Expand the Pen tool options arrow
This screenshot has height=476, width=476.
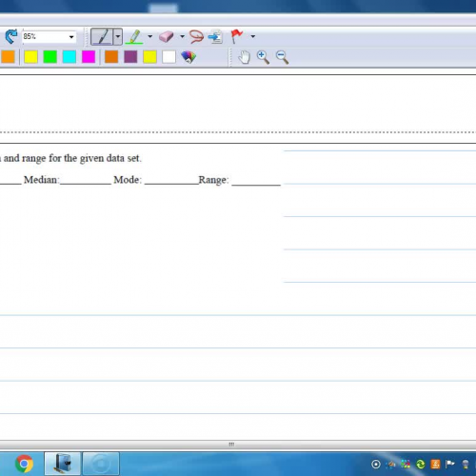pos(118,37)
